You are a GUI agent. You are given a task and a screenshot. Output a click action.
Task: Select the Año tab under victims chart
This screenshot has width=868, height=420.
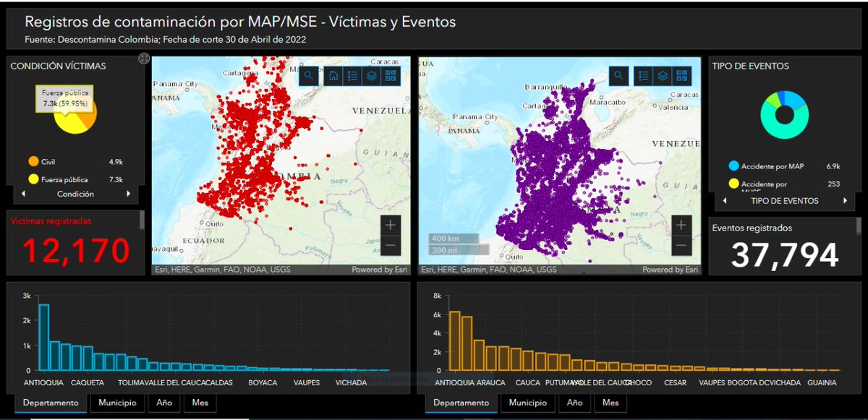pos(164,403)
